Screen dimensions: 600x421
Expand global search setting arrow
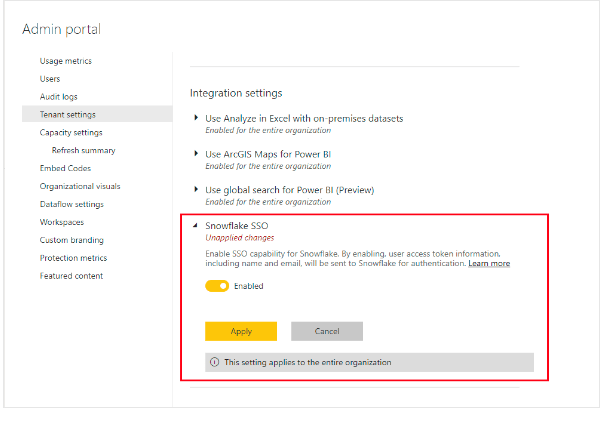point(196,189)
